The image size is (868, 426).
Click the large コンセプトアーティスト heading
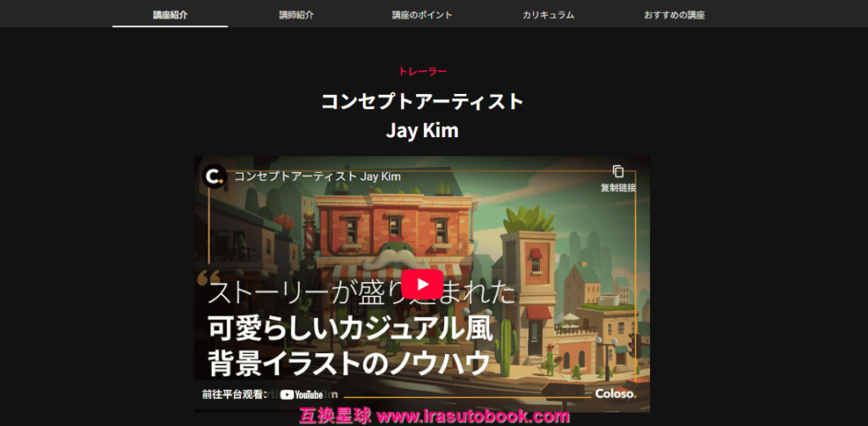pos(422,102)
